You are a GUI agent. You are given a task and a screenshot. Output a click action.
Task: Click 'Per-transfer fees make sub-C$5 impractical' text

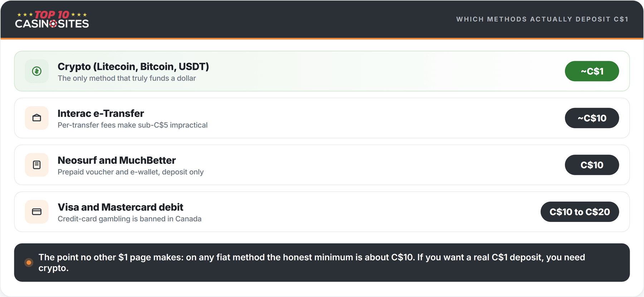pos(132,125)
